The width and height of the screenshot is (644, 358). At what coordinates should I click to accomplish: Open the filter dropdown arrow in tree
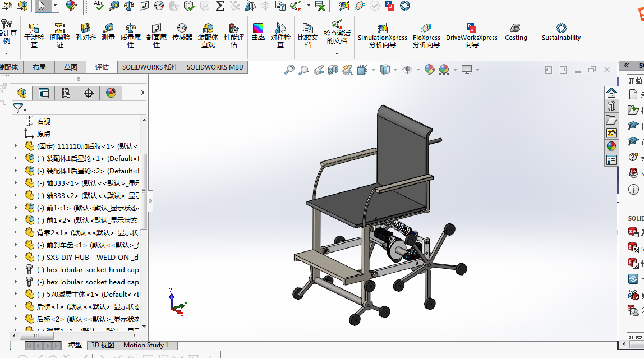25,110
